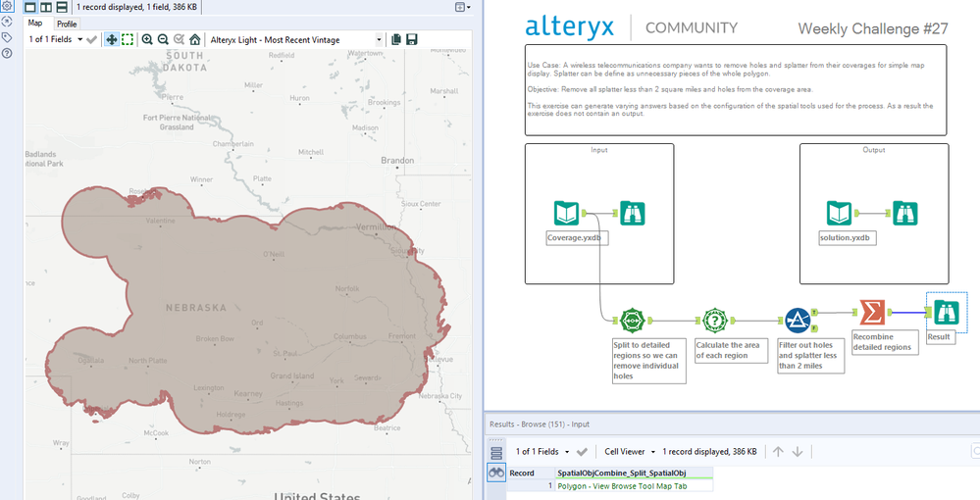The image size is (980, 500).
Task: Zoom out on the map
Action: click(163, 39)
